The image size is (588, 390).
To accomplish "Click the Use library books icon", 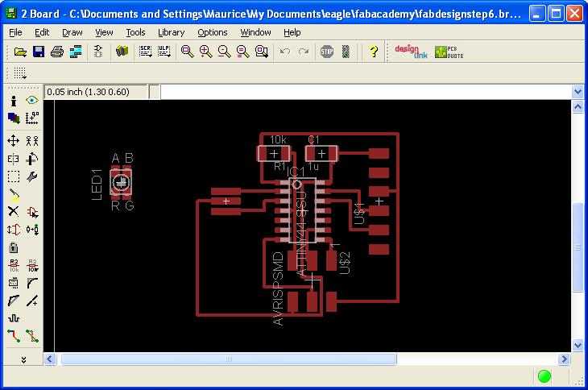I will pos(122,51).
